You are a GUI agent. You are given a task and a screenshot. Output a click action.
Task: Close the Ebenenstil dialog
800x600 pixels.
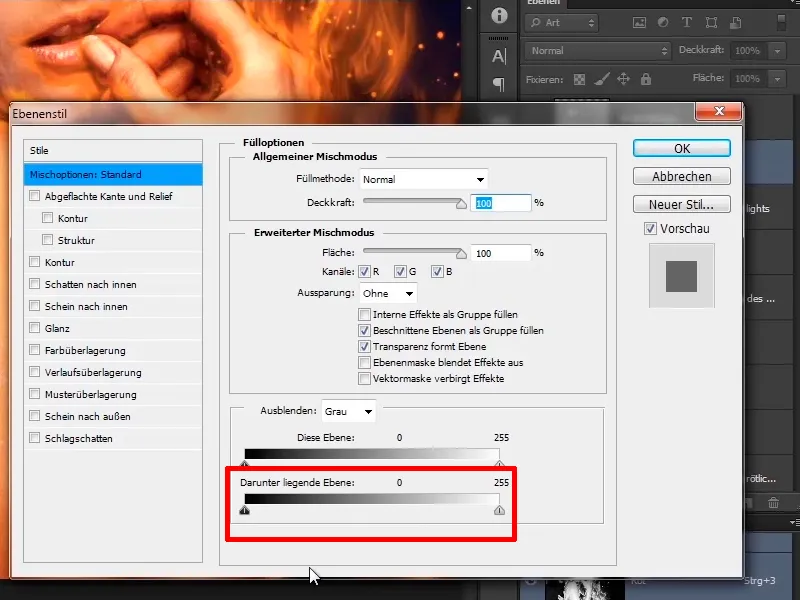pyautogui.click(x=718, y=111)
